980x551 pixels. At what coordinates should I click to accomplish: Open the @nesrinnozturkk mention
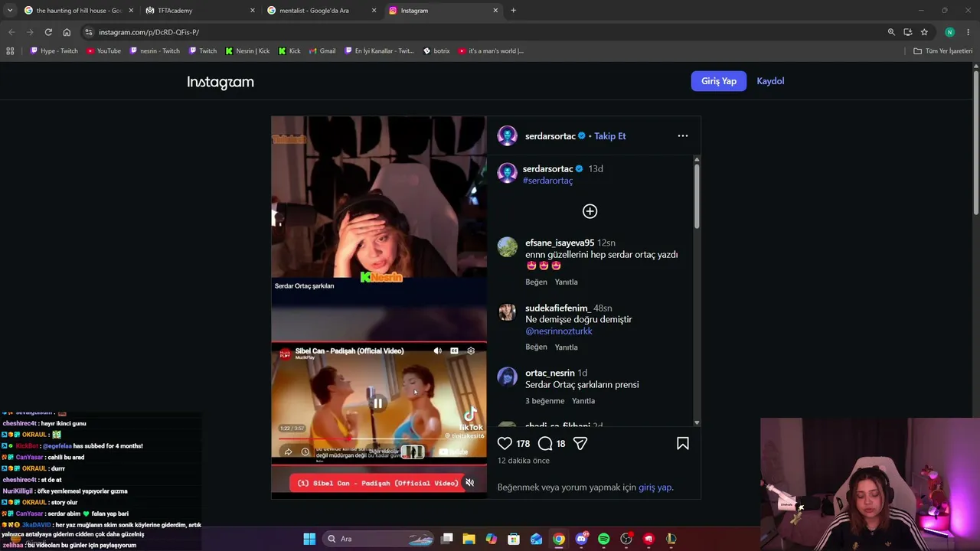point(559,331)
